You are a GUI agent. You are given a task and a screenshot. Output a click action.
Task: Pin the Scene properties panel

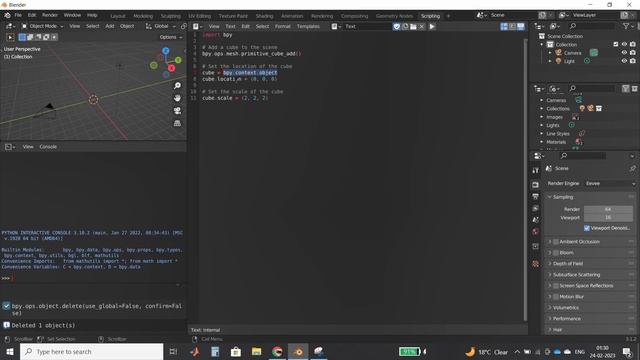632,168
